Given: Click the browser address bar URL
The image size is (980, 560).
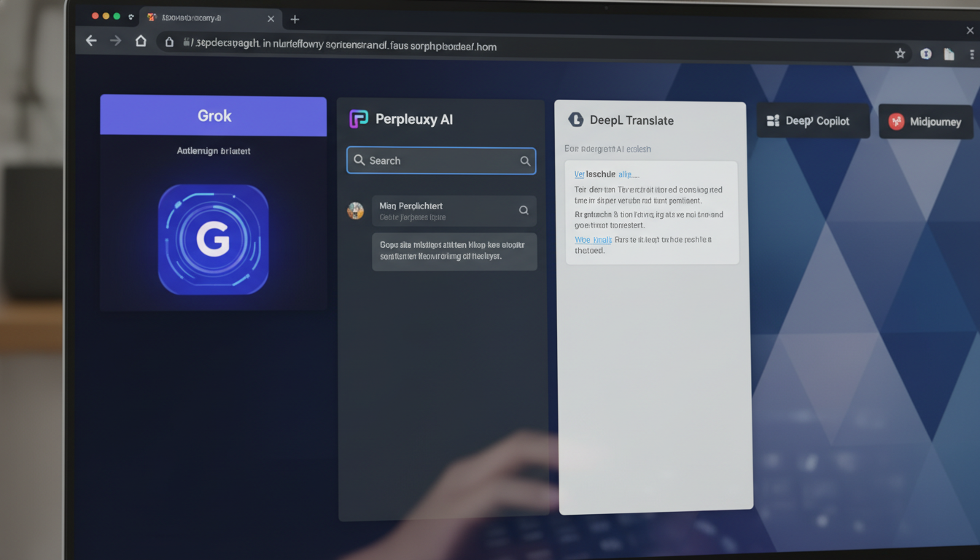Looking at the screenshot, I should [343, 45].
